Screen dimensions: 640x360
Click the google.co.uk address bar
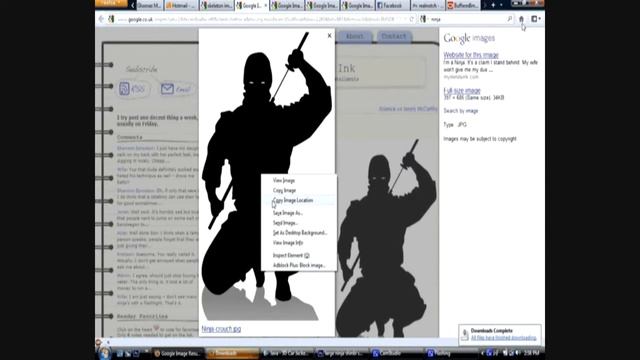[261, 19]
